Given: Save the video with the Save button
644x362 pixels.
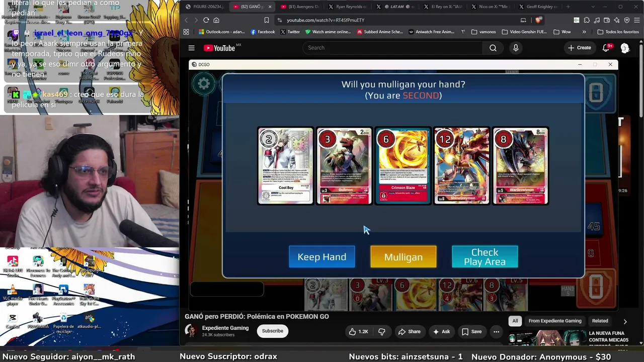Looking at the screenshot, I should click(472, 331).
